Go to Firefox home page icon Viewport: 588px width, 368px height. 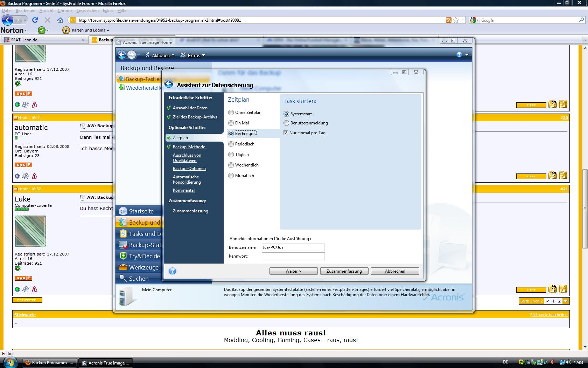point(60,20)
